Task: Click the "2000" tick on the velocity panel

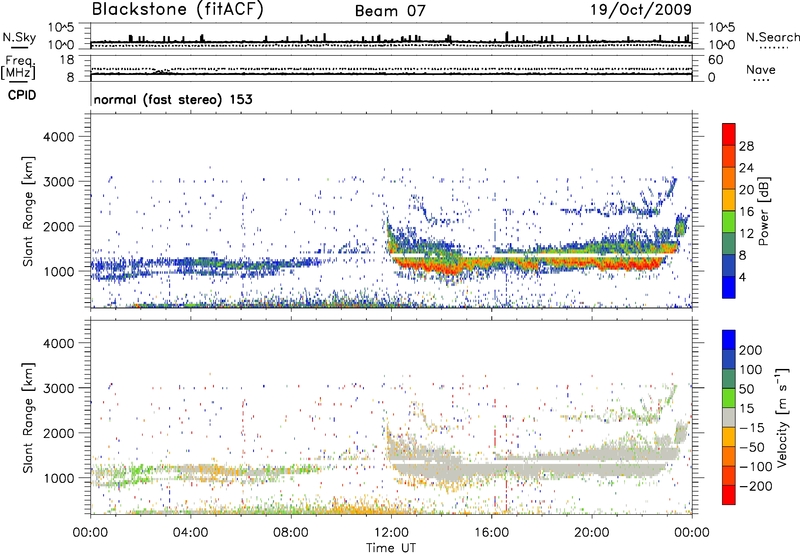Action: coord(58,433)
